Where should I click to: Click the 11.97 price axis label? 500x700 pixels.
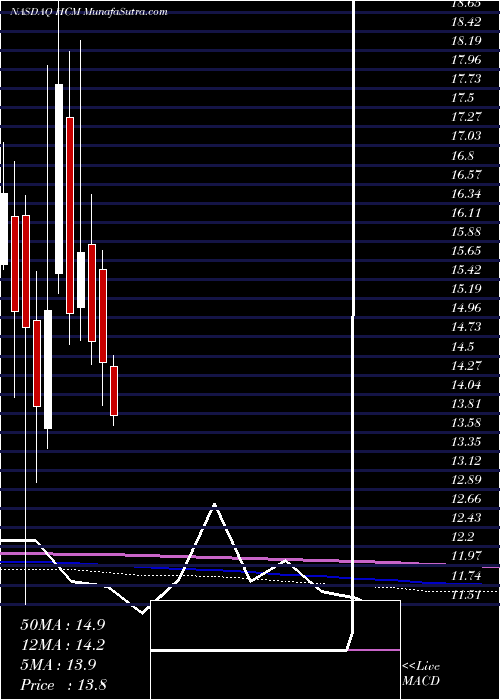click(x=466, y=555)
